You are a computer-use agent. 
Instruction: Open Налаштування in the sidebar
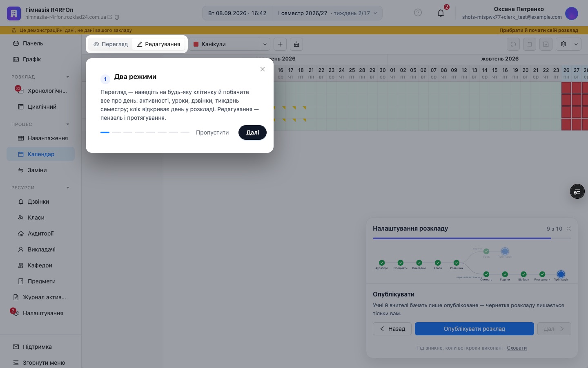[40, 313]
